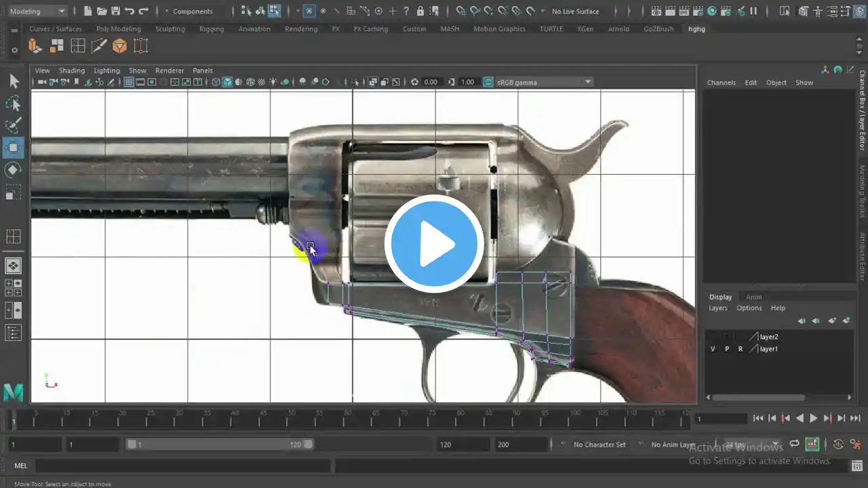Create a new scene file
This screenshot has width=868, height=488.
pos(88,11)
